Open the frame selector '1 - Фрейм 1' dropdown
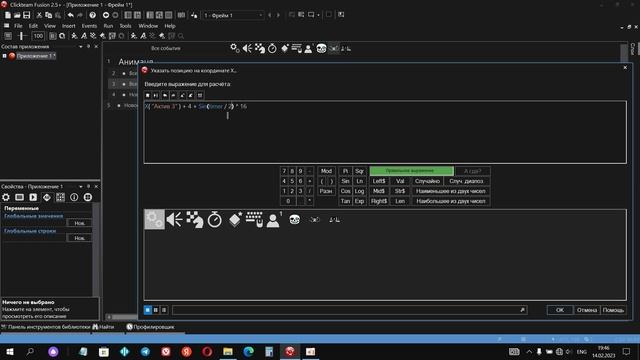This screenshot has width=640, height=360. pos(232,16)
